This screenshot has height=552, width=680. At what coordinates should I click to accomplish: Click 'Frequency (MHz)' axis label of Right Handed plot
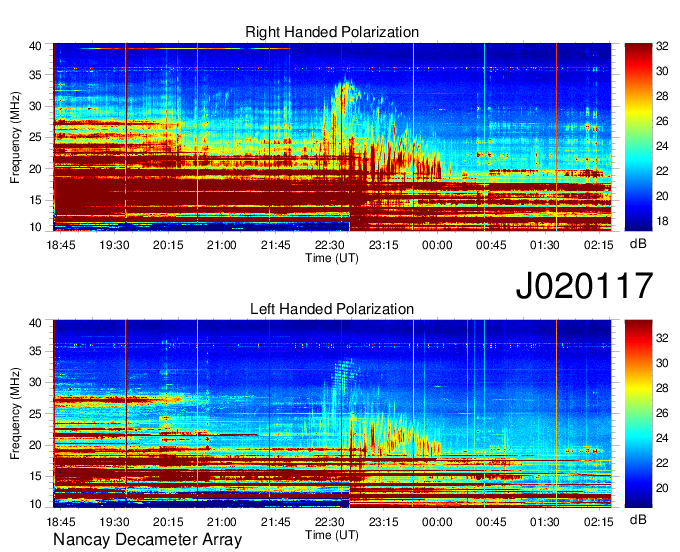15,137
